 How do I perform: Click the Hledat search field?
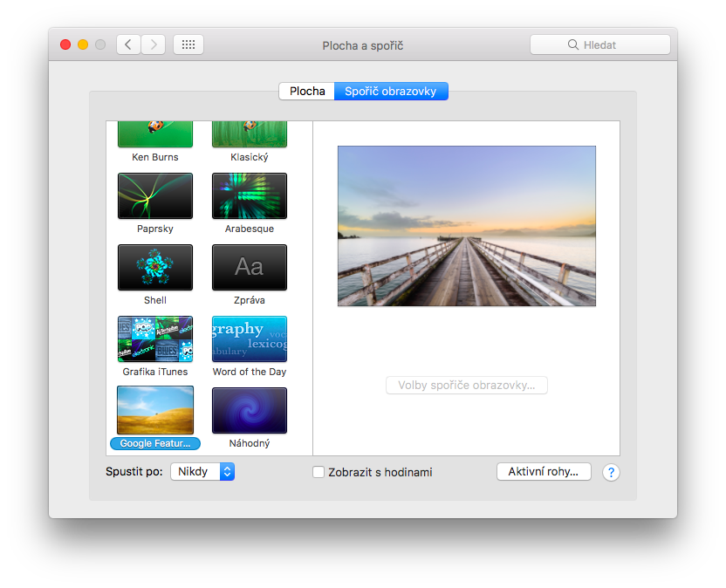coord(600,44)
